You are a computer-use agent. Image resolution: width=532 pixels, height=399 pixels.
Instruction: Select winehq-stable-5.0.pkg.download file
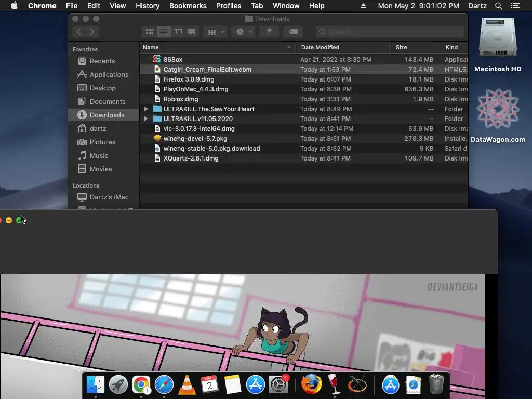click(x=304, y=148)
